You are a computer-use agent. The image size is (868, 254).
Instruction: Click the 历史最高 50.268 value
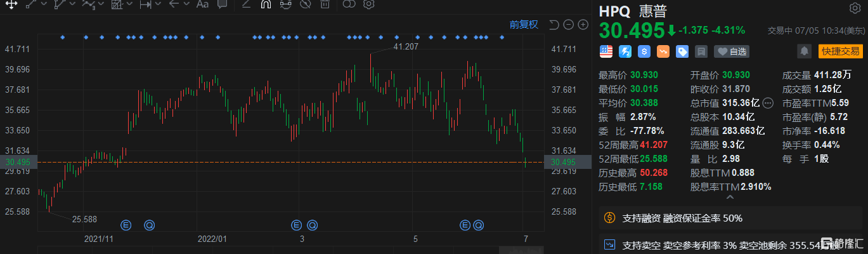pos(654,173)
